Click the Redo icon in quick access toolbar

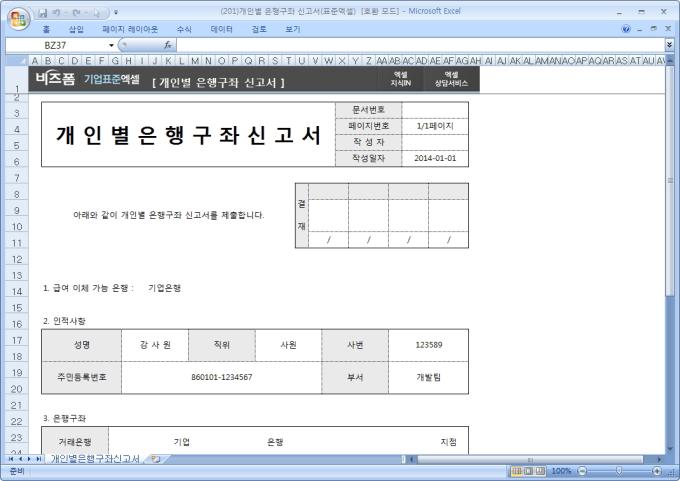click(x=75, y=13)
